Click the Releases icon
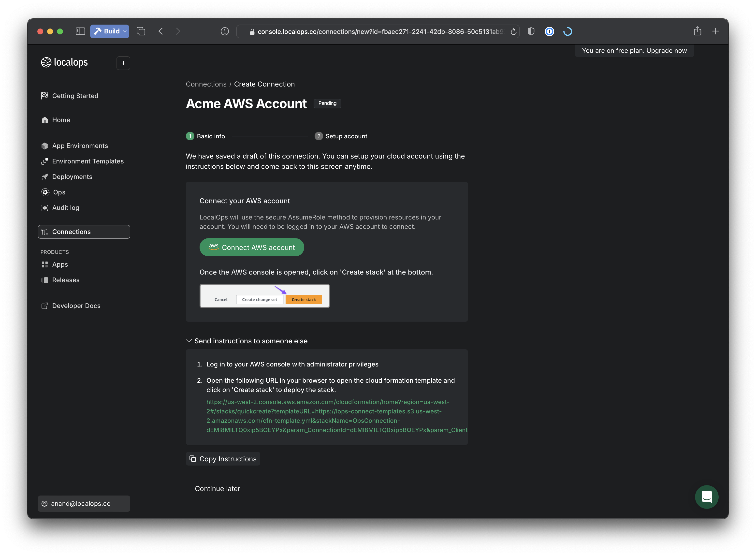The image size is (756, 555). point(45,280)
